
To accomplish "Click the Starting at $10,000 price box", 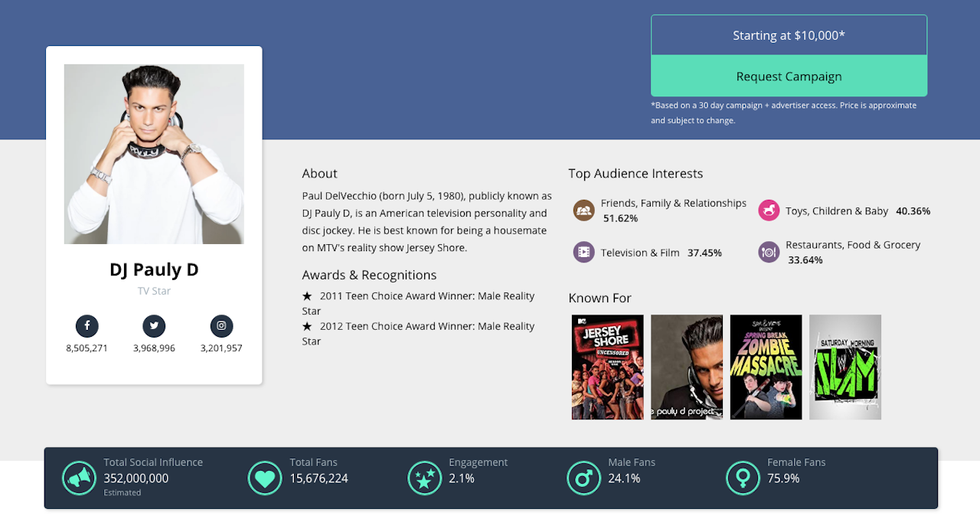I will click(x=789, y=35).
